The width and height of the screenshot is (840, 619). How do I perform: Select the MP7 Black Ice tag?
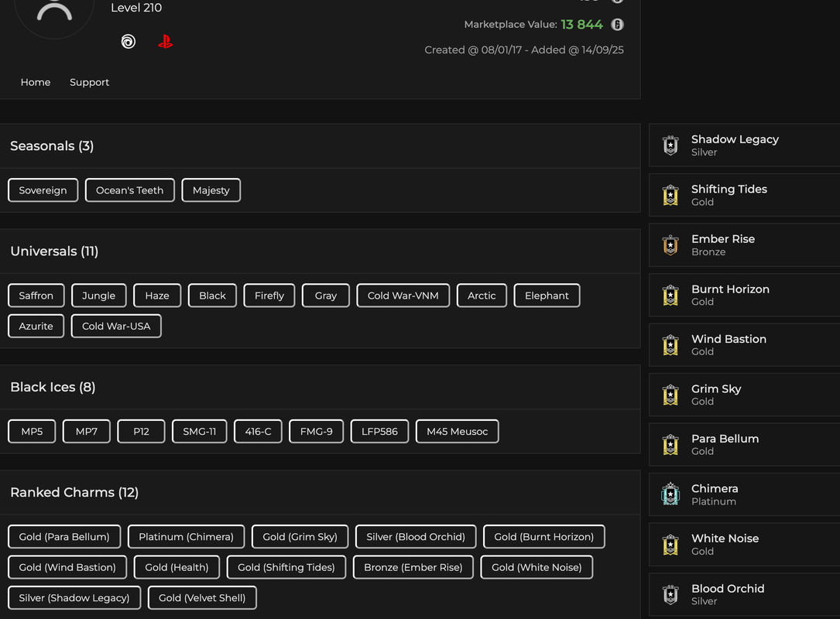86,432
